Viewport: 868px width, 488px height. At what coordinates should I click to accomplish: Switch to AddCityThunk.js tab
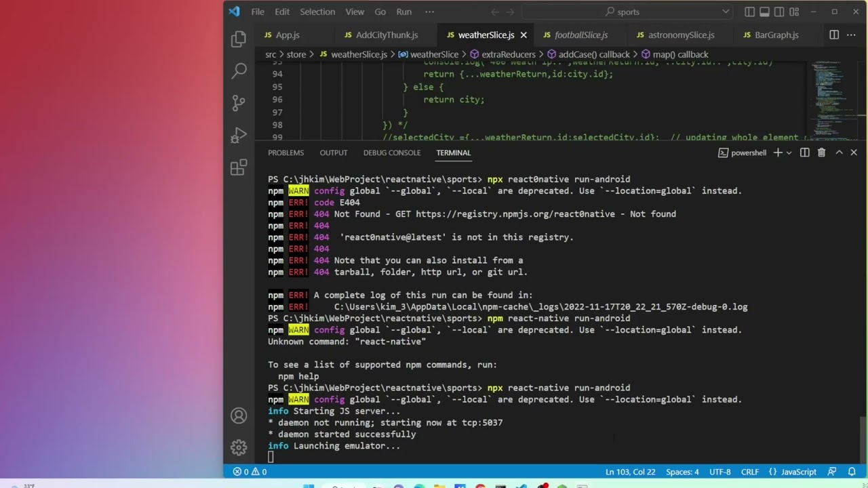(x=387, y=35)
